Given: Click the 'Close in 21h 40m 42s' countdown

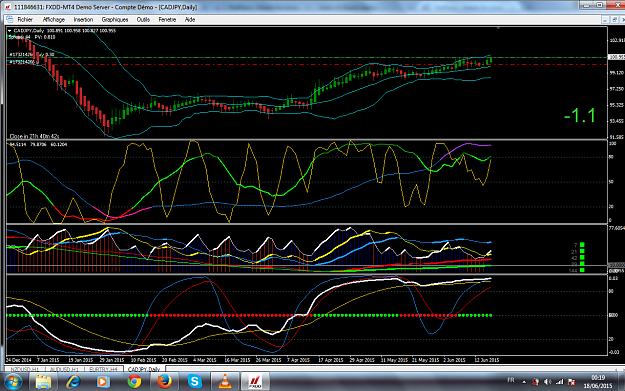Looking at the screenshot, I should tap(34, 136).
